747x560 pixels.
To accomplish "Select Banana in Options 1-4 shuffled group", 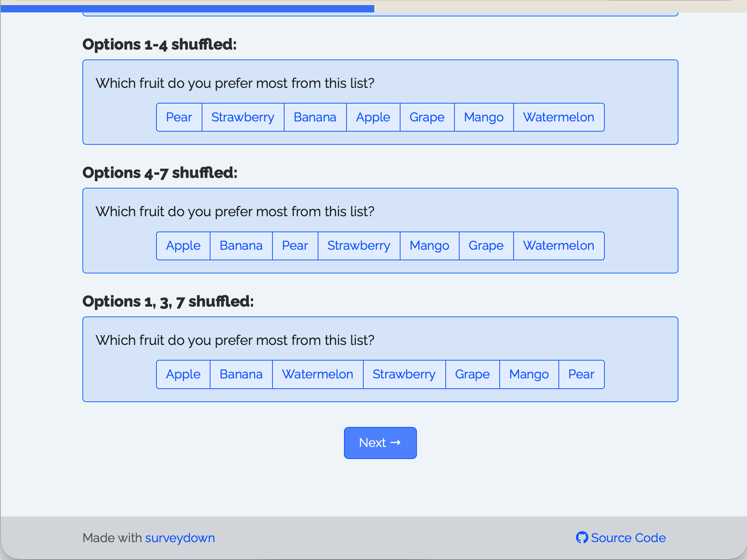I will (315, 117).
